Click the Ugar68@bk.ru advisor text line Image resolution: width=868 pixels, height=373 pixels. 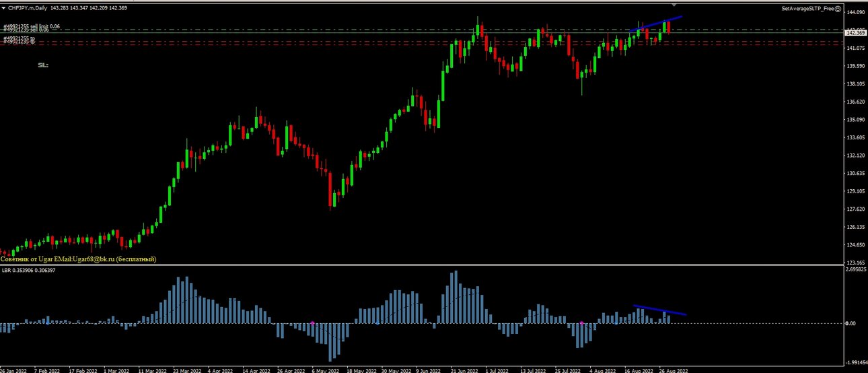click(x=79, y=259)
